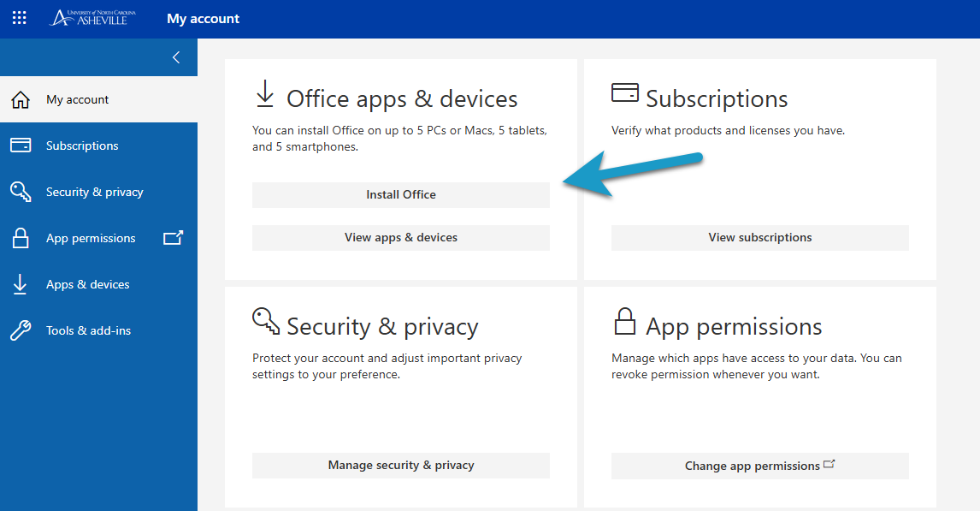The width and height of the screenshot is (980, 511).
Task: Click View subscriptions button
Action: pyautogui.click(x=760, y=238)
